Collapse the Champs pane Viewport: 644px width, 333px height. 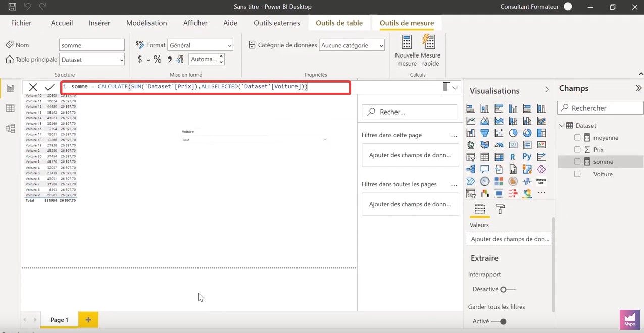point(638,88)
